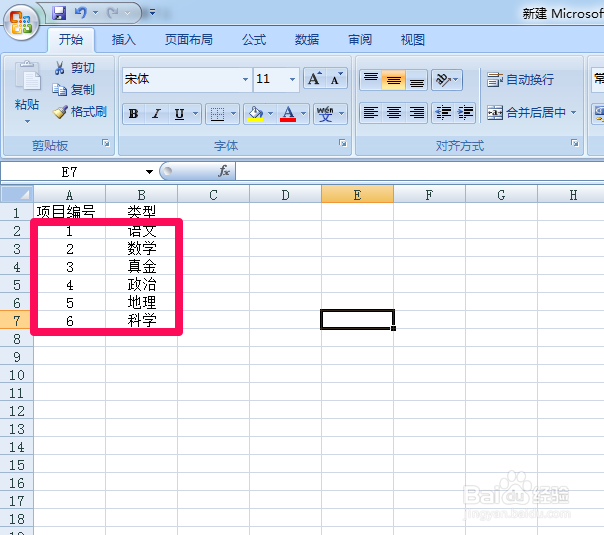Open the undo history dropdown arrow
Screen dimensions: 604x535
coord(96,13)
